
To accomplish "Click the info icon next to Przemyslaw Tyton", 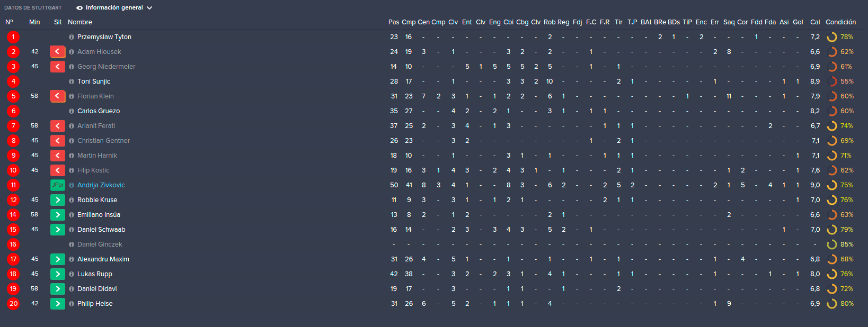I will click(x=72, y=37).
